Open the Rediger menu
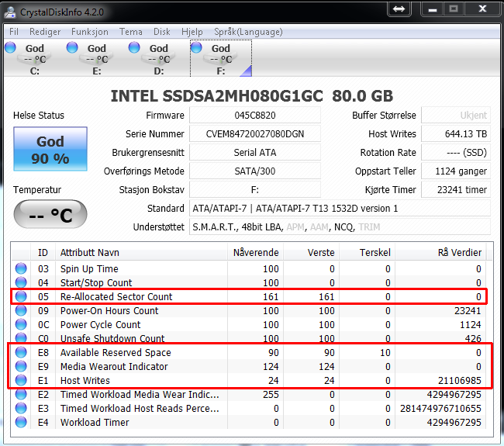Image resolution: width=504 pixels, height=446 pixels. click(x=45, y=32)
